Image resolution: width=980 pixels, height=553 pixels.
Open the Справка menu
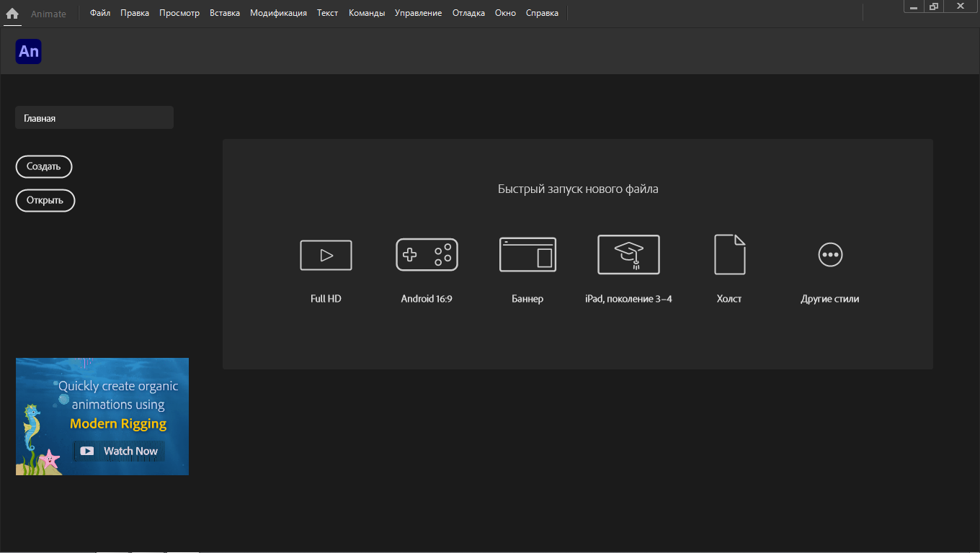pyautogui.click(x=542, y=13)
